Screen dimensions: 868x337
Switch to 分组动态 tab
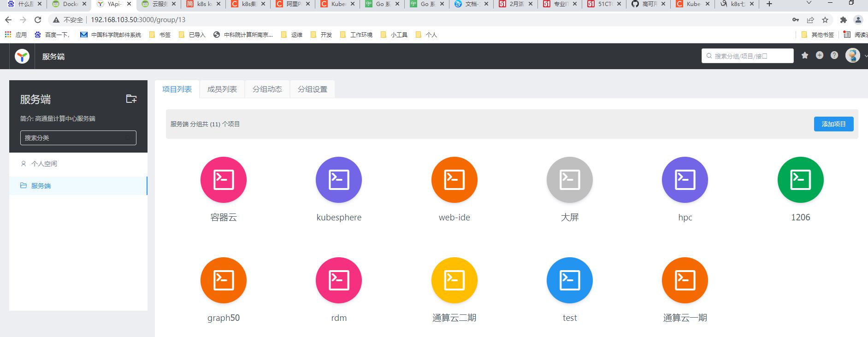tap(267, 89)
